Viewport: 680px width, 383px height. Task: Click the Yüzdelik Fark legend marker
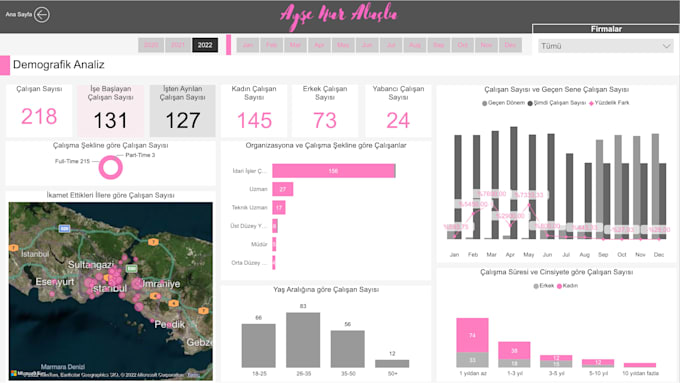coord(591,103)
